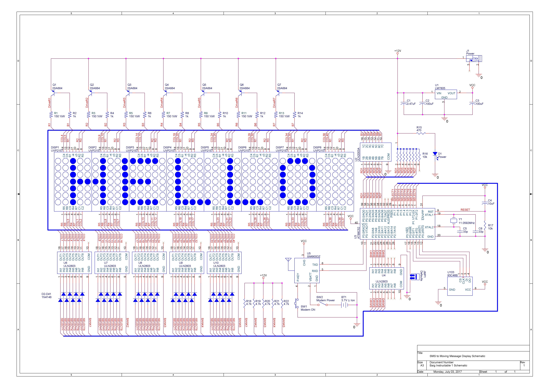Select the C5 33p capacitor
This screenshot has width=555, height=392.
(460, 232)
